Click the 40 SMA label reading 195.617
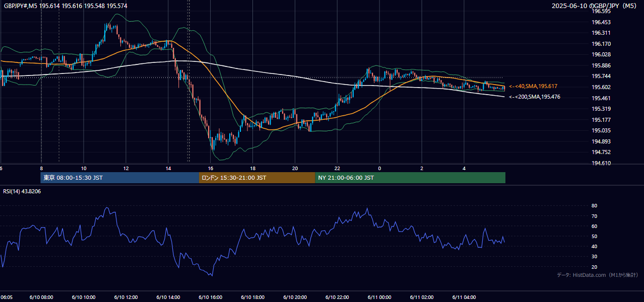The width and height of the screenshot is (644, 302). click(533, 87)
